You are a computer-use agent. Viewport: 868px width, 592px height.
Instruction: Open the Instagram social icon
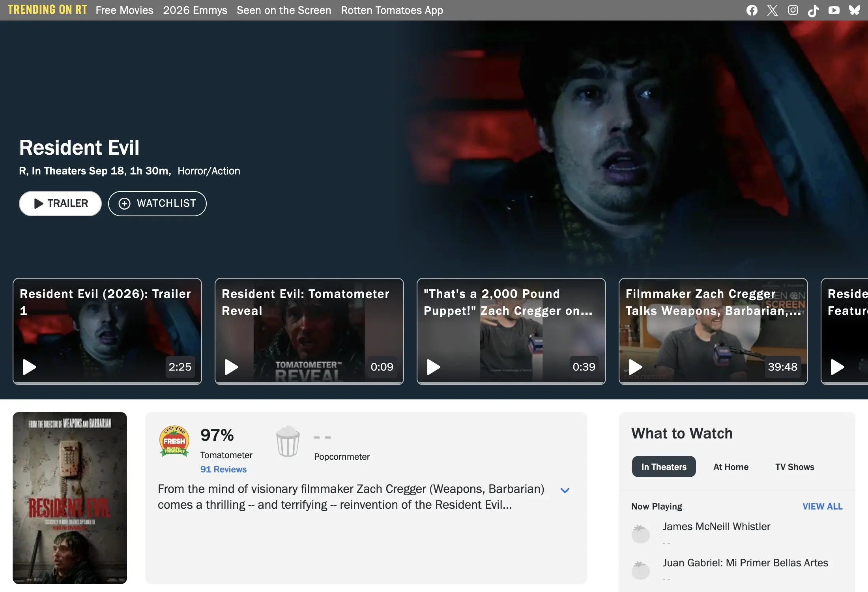click(x=793, y=10)
